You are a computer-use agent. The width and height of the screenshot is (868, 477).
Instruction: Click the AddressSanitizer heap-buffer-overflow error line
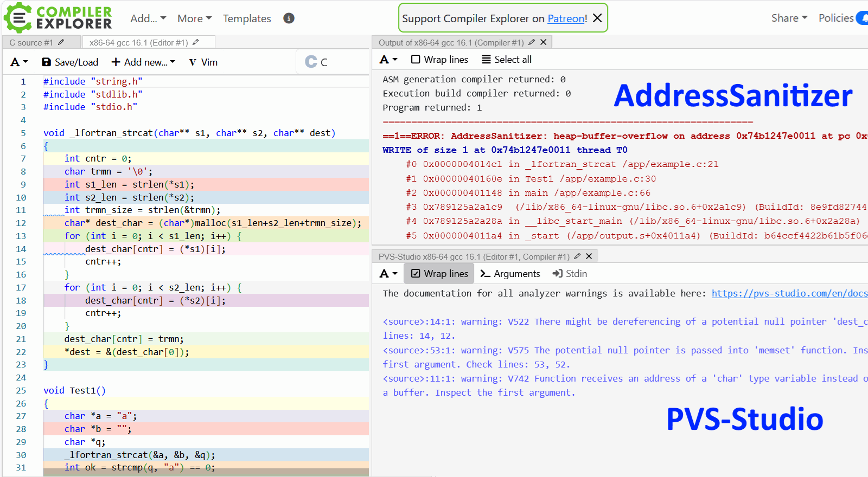pyautogui.click(x=625, y=136)
